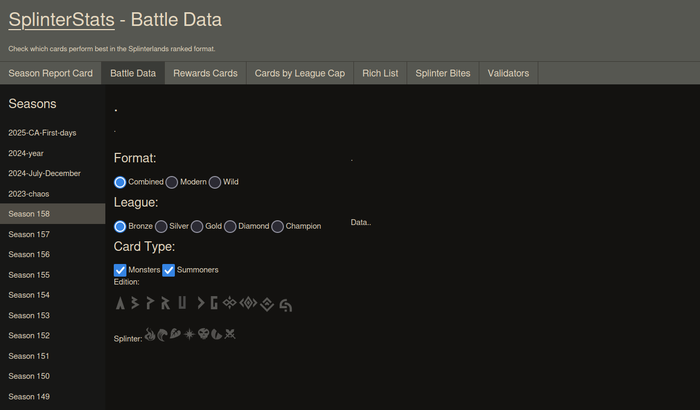Select Bronze league radio button
Screen dimensions: 700x410
(x=120, y=226)
